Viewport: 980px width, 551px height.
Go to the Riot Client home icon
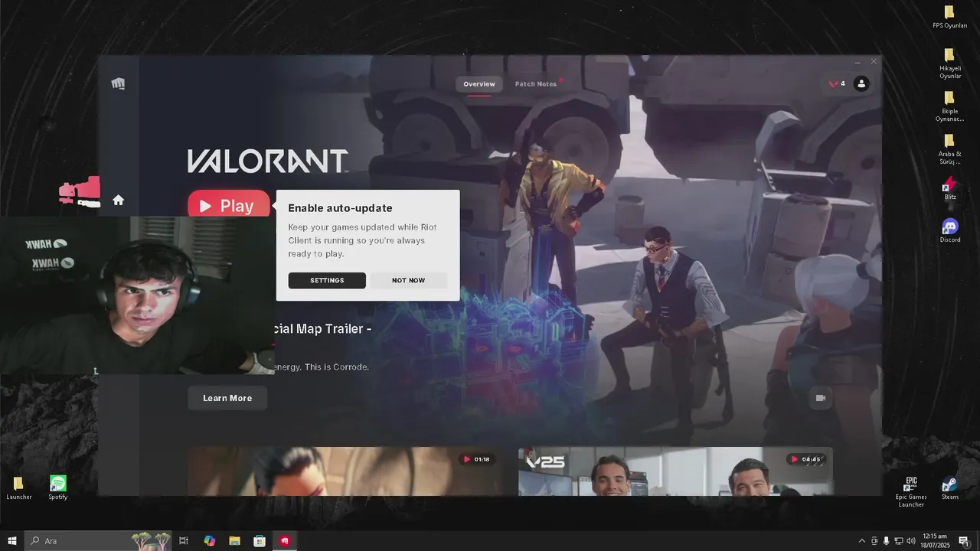pyautogui.click(x=118, y=200)
